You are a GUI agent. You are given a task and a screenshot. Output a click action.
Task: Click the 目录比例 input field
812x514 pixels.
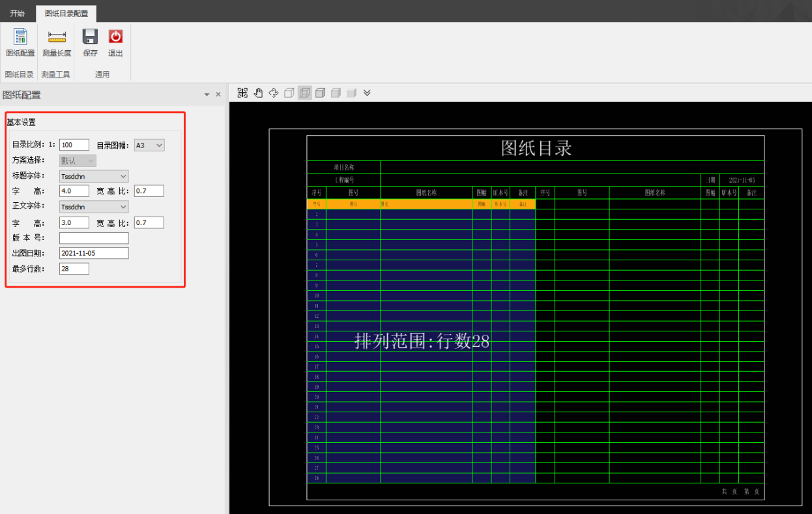[x=74, y=145]
